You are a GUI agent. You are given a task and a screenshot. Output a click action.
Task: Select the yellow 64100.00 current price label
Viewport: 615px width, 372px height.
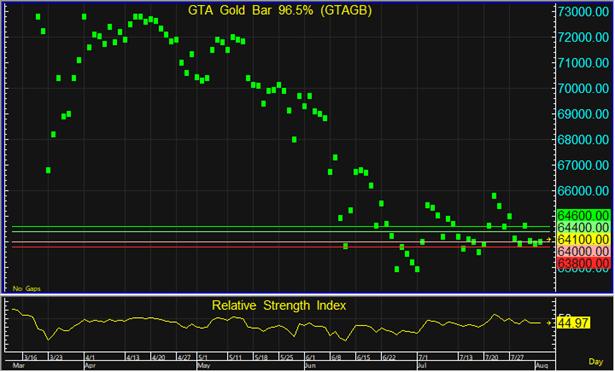pyautogui.click(x=583, y=239)
